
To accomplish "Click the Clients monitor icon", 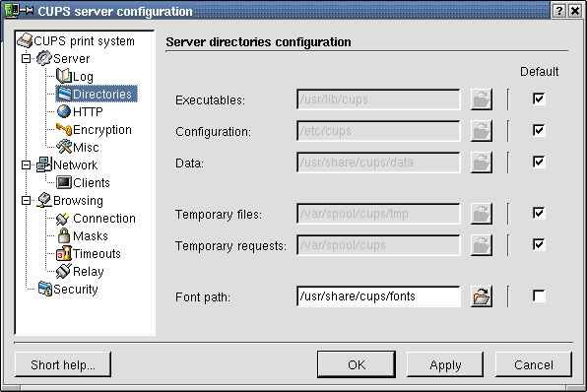I will tap(64, 182).
